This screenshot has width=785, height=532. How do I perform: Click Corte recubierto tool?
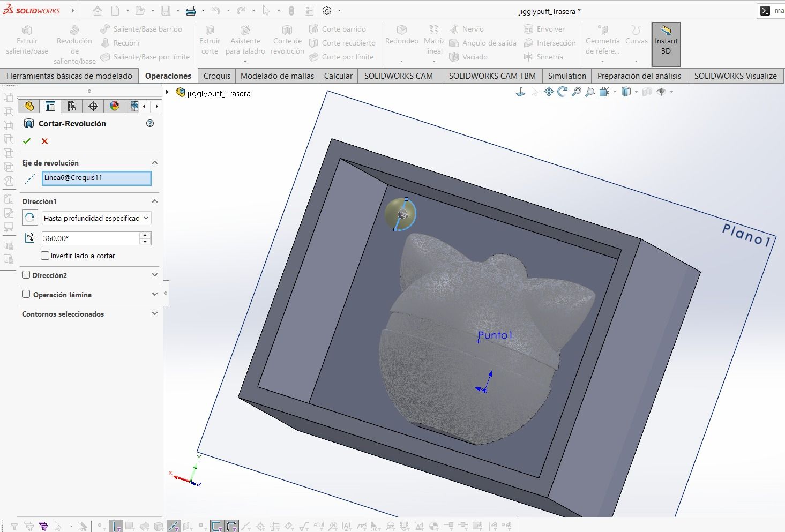[342, 43]
